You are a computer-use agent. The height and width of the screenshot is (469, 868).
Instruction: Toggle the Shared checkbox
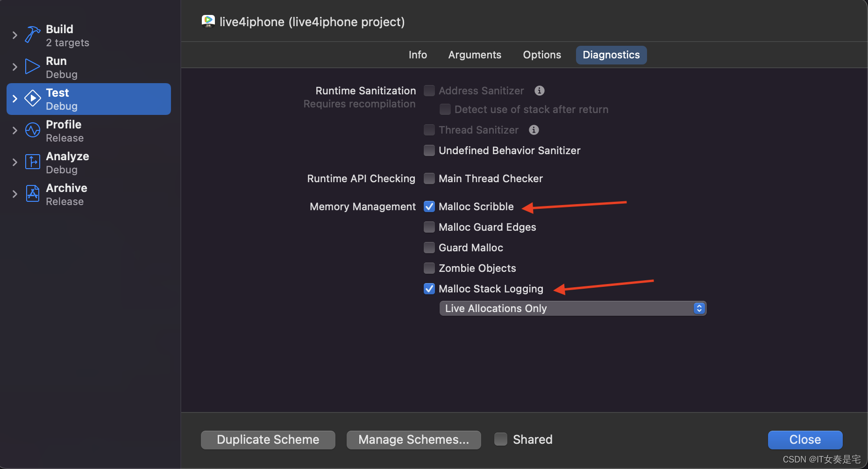tap(501, 439)
